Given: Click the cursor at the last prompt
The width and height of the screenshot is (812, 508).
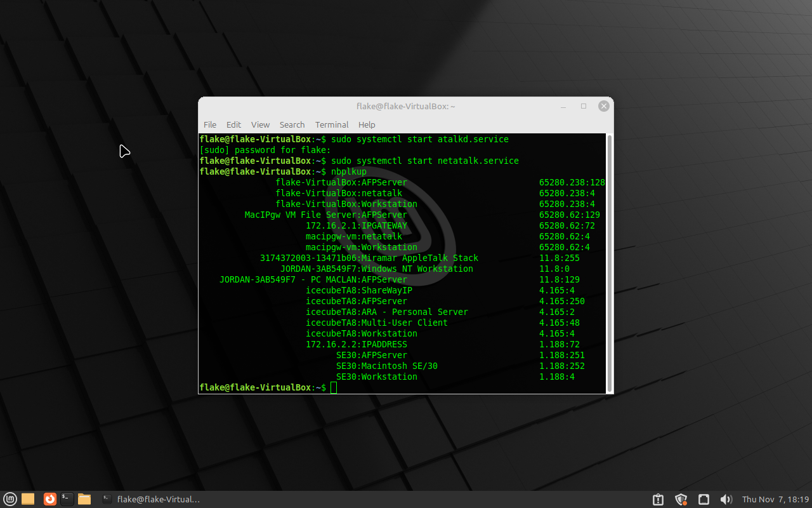Looking at the screenshot, I should coord(334,387).
